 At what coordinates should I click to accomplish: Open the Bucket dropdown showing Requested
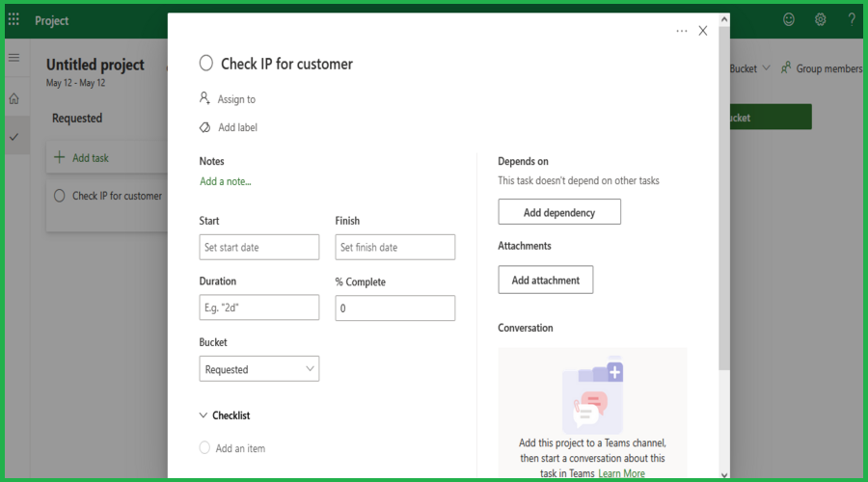pos(258,369)
